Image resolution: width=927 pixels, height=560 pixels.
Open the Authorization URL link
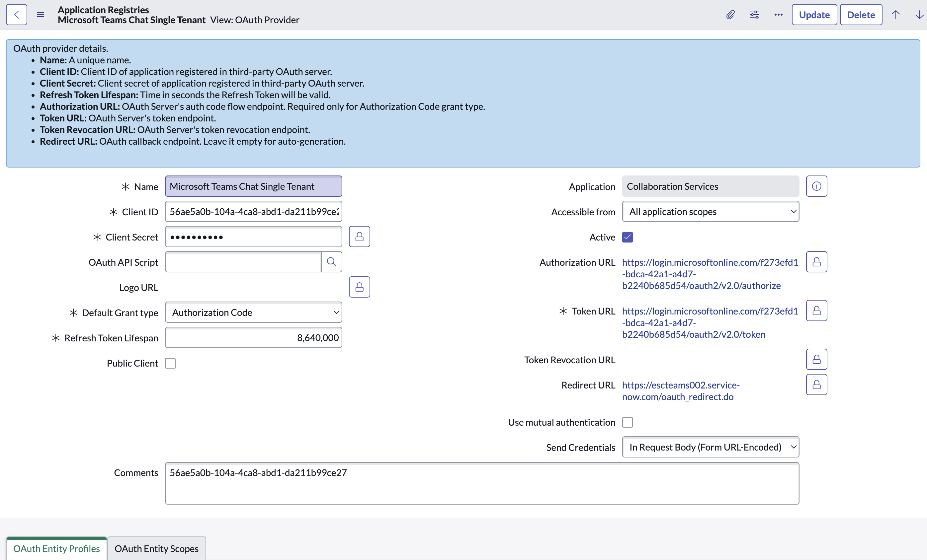[710, 274]
